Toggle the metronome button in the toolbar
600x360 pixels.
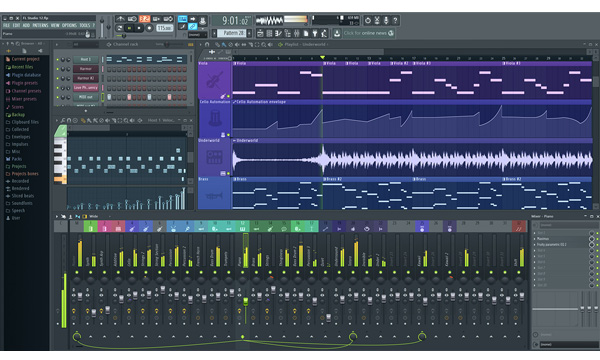pos(120,18)
